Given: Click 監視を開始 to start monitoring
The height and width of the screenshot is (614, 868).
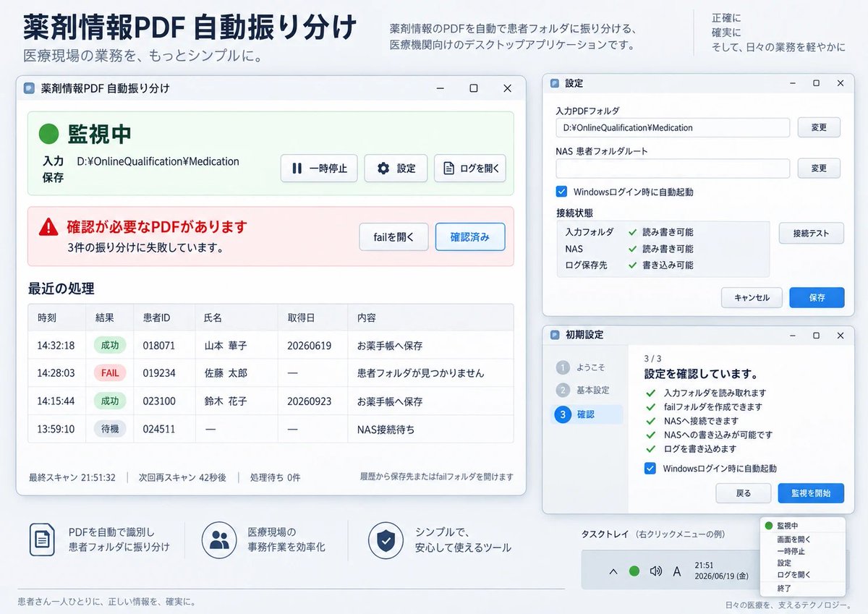Looking at the screenshot, I should pos(811,493).
